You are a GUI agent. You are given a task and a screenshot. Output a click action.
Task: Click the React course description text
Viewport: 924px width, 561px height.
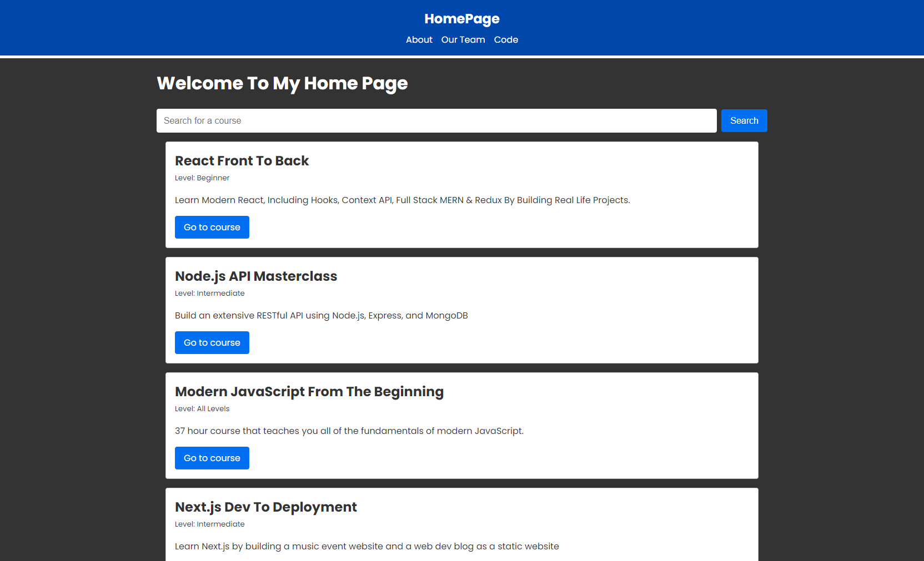tap(402, 200)
